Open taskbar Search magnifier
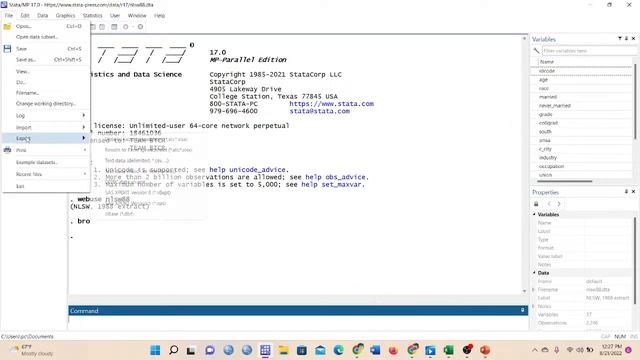Screen dimensions: 640x360 [173, 350]
